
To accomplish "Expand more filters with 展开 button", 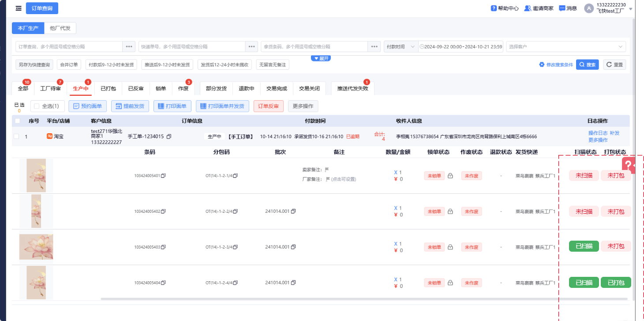I will tap(321, 58).
